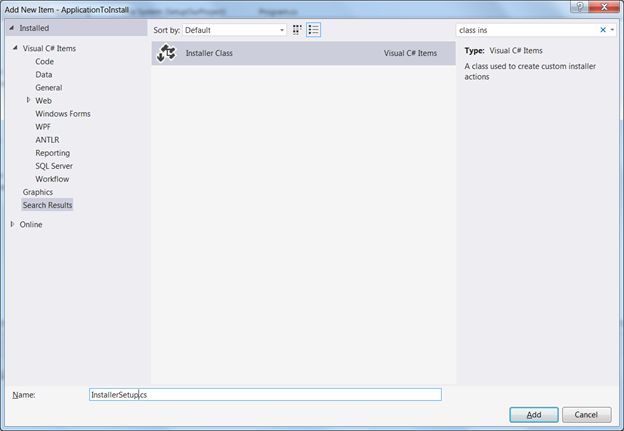Select the Graphics category

pyautogui.click(x=38, y=192)
